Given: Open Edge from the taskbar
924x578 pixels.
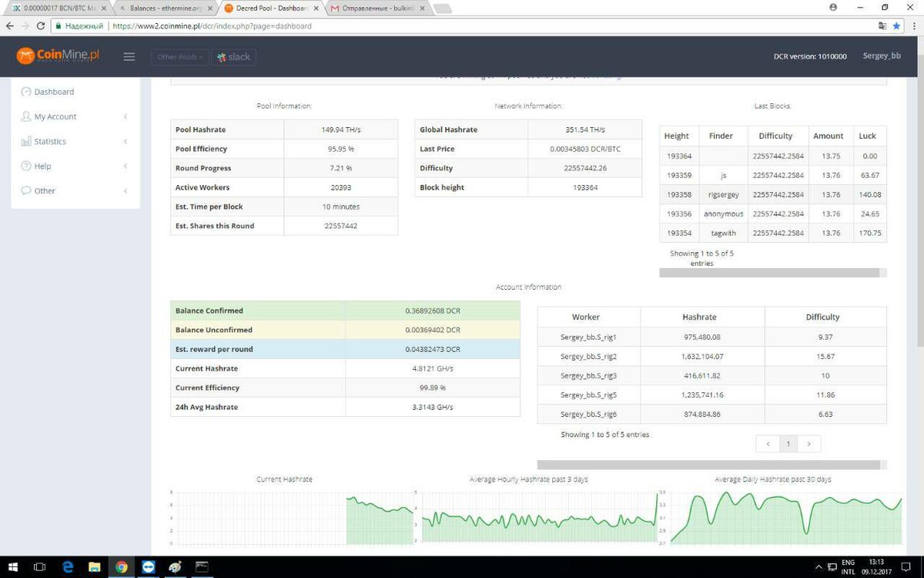Looking at the screenshot, I should click(68, 566).
